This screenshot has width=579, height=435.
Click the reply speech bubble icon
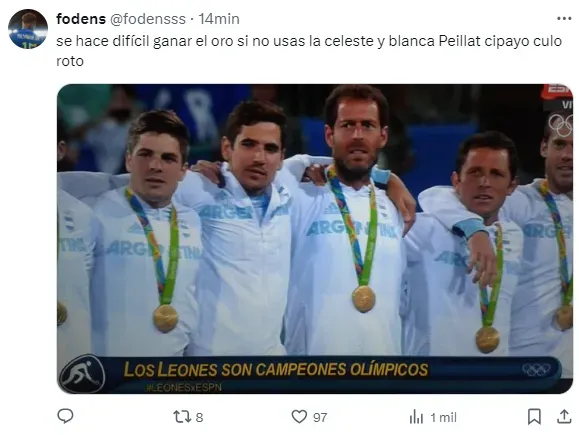65,416
